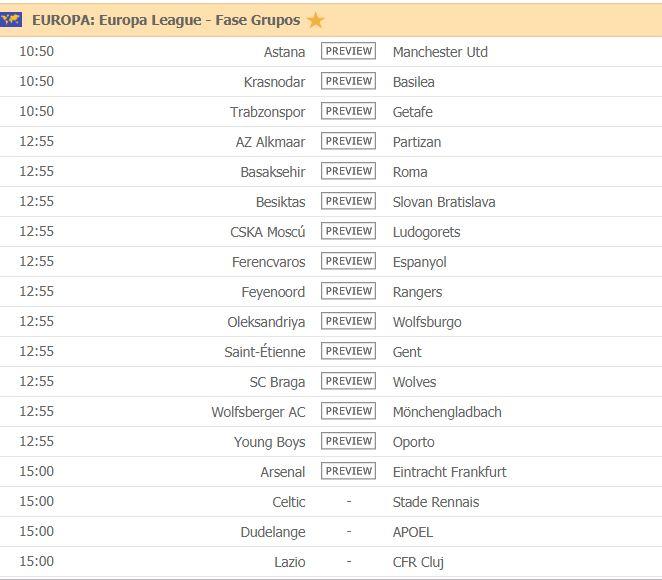Image resolution: width=662 pixels, height=580 pixels.
Task: Open PREVIEW for Trabzonspor vs Getafe
Action: click(x=348, y=111)
